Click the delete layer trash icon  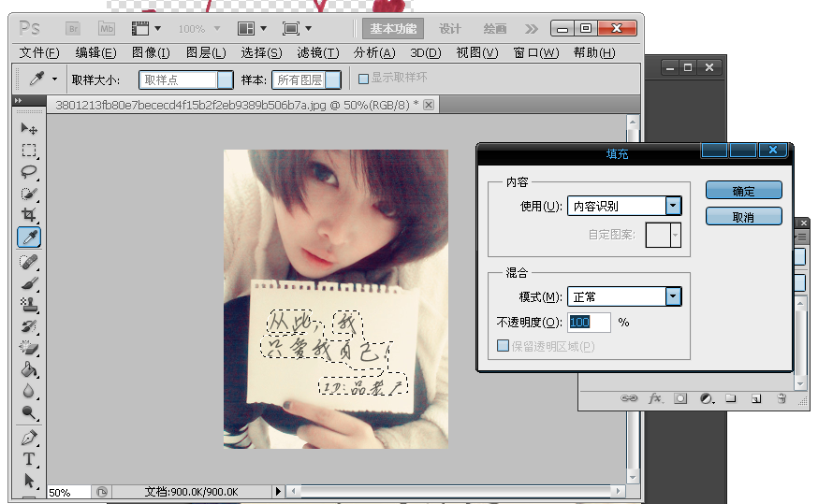coord(781,398)
